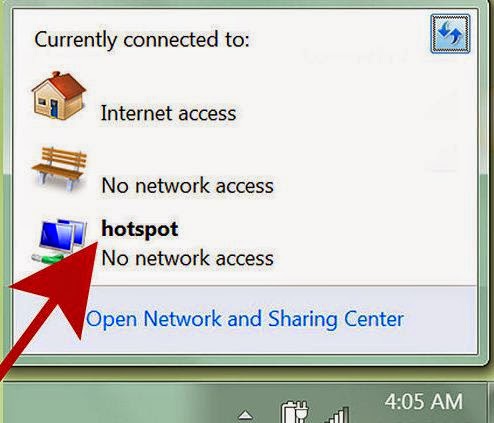
Task: Select the green window border below the popup
Action: coord(247,361)
